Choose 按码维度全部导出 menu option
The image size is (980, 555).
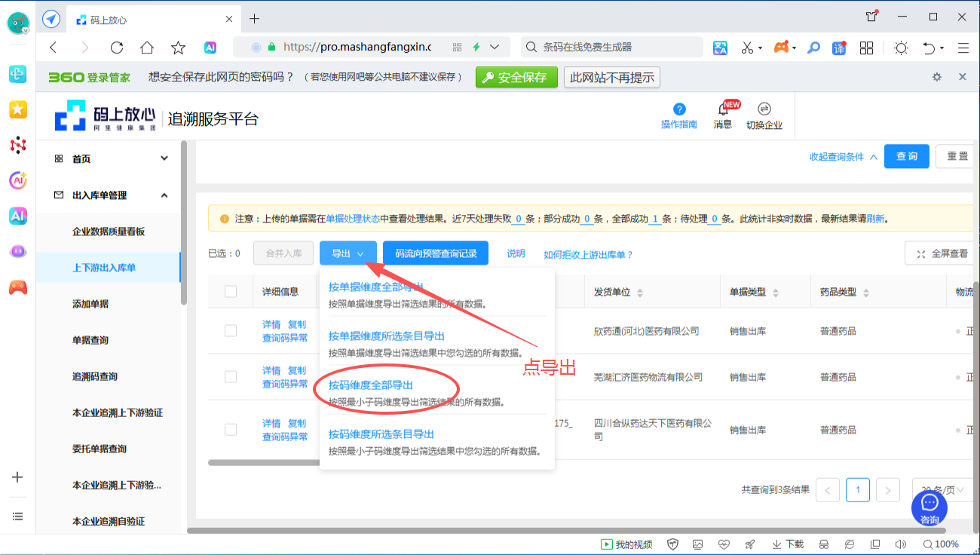coord(370,385)
